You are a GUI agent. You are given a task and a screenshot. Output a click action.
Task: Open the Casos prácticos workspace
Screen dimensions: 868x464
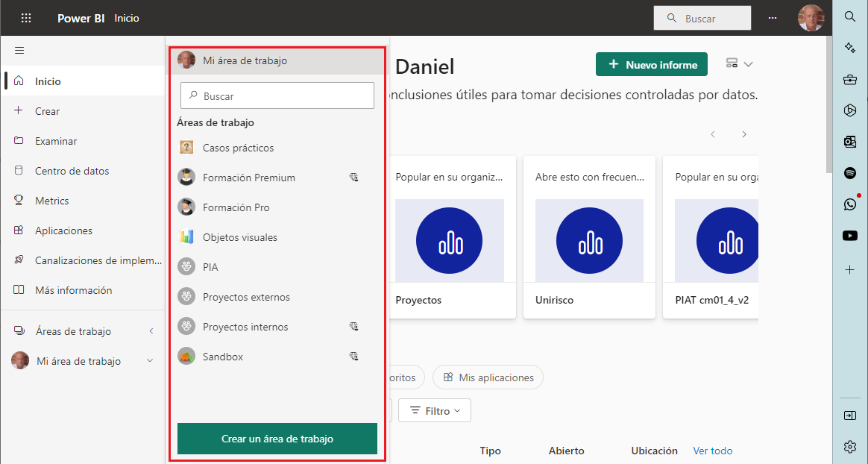point(238,148)
